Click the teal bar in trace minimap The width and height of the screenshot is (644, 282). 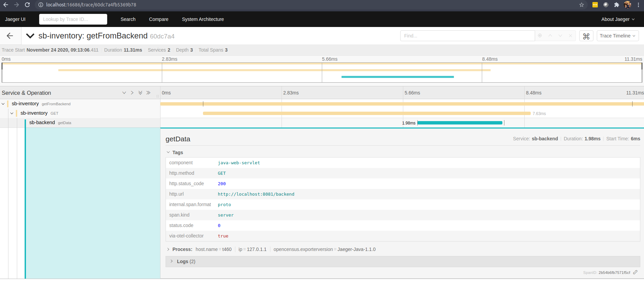click(x=398, y=77)
